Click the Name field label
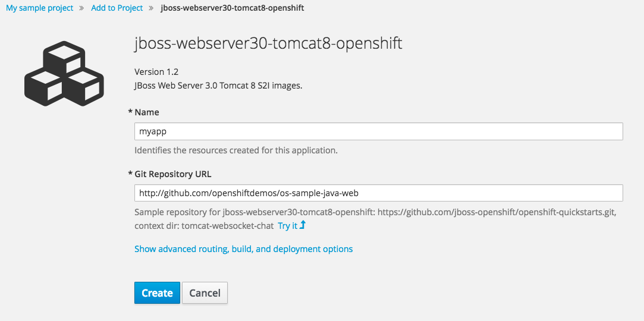This screenshot has width=644, height=321. pyautogui.click(x=147, y=112)
